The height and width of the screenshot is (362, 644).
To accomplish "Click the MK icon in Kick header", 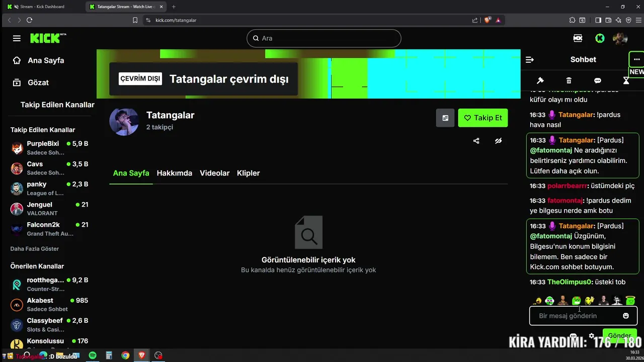I will pyautogui.click(x=578, y=38).
